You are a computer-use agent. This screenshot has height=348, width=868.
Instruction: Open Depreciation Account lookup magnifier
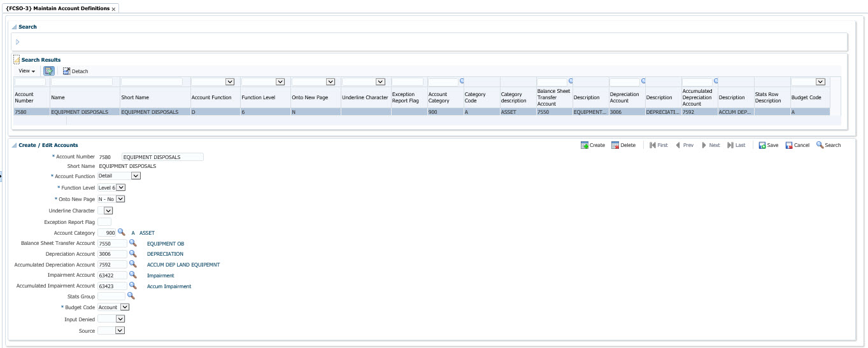click(133, 254)
